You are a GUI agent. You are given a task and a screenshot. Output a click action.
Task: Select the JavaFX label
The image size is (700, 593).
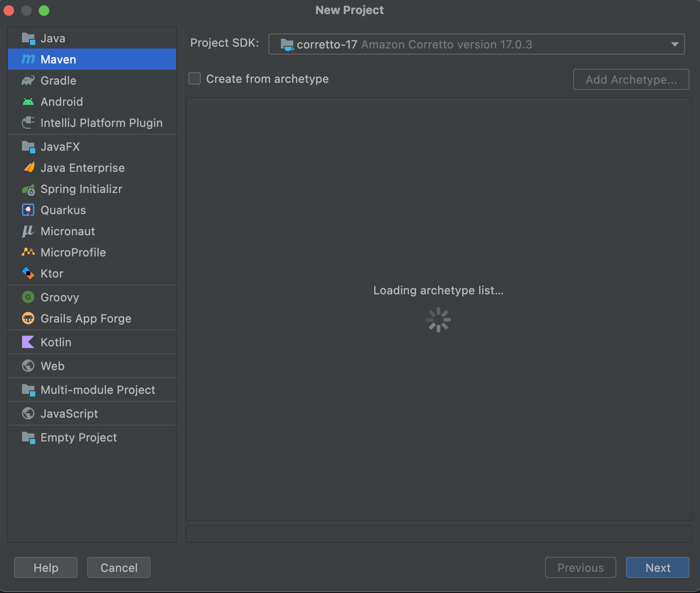(60, 147)
